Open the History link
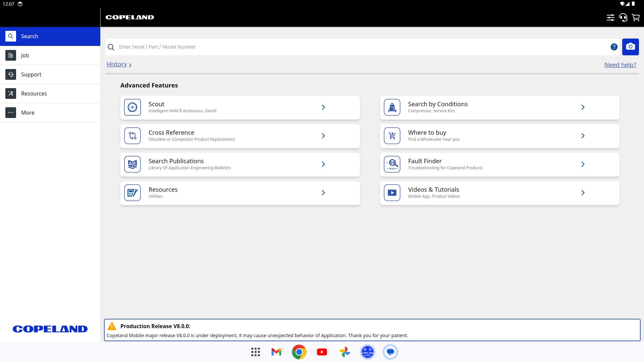 [117, 64]
